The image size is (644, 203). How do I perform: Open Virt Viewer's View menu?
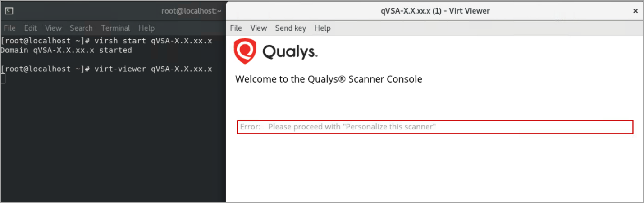point(259,28)
